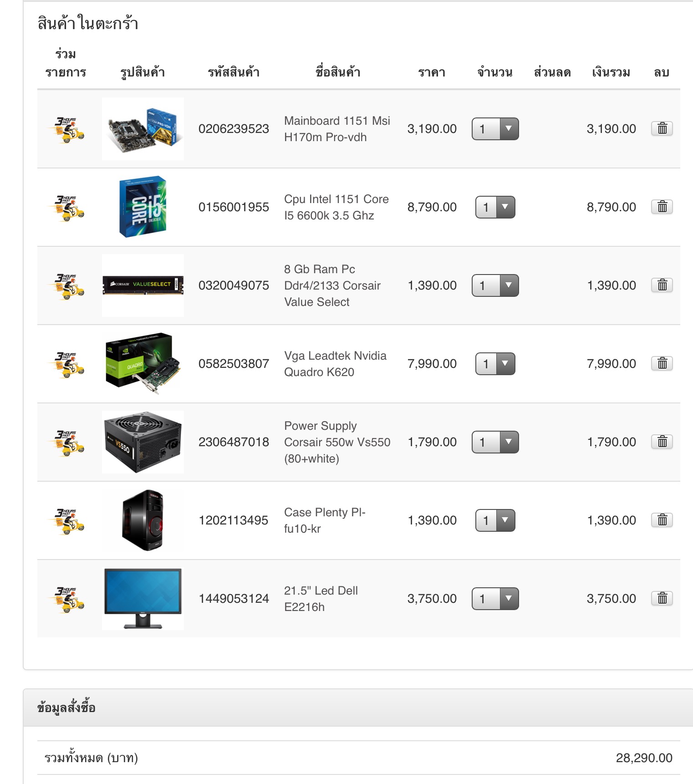The width and height of the screenshot is (693, 784).
Task: Click product code 1449053124
Action: 234,599
